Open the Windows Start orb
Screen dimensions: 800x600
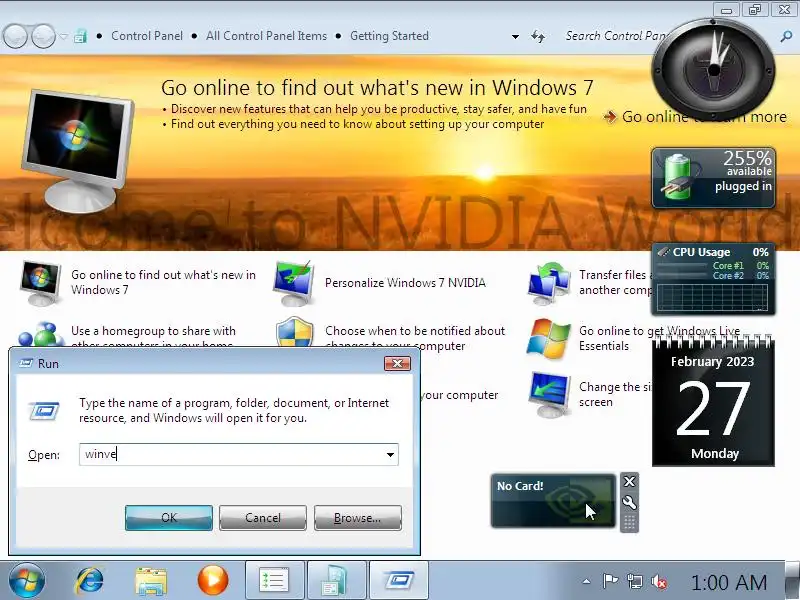pyautogui.click(x=26, y=580)
